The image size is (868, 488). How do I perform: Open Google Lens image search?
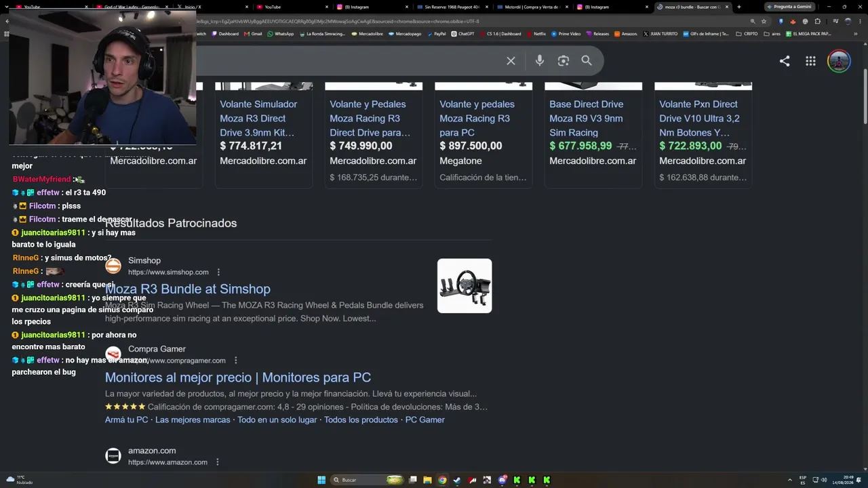[563, 61]
